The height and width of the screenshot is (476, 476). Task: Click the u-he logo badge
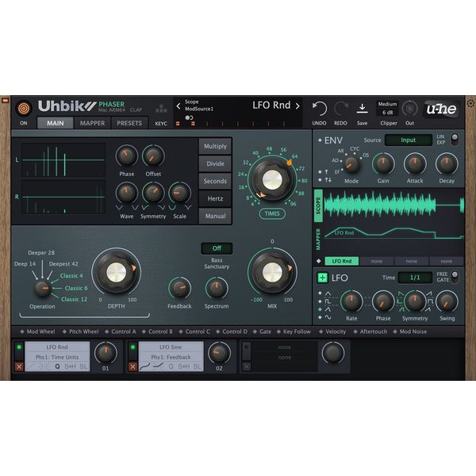click(441, 109)
